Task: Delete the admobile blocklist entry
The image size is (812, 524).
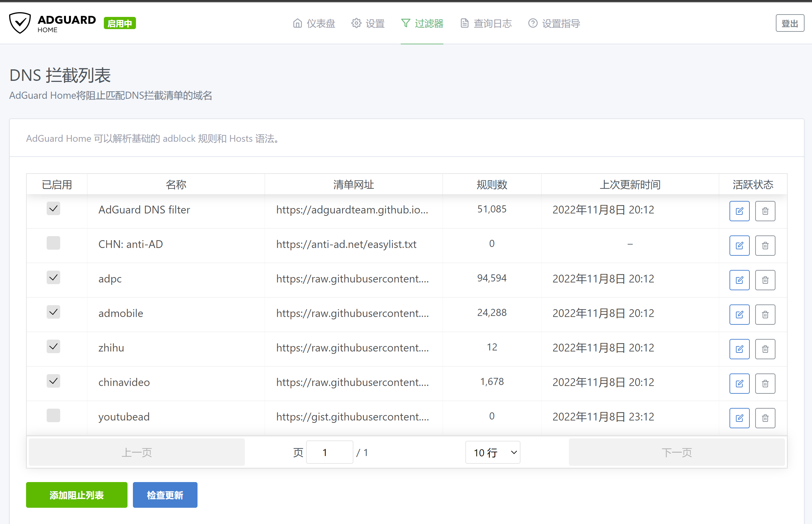Action: [x=765, y=314]
